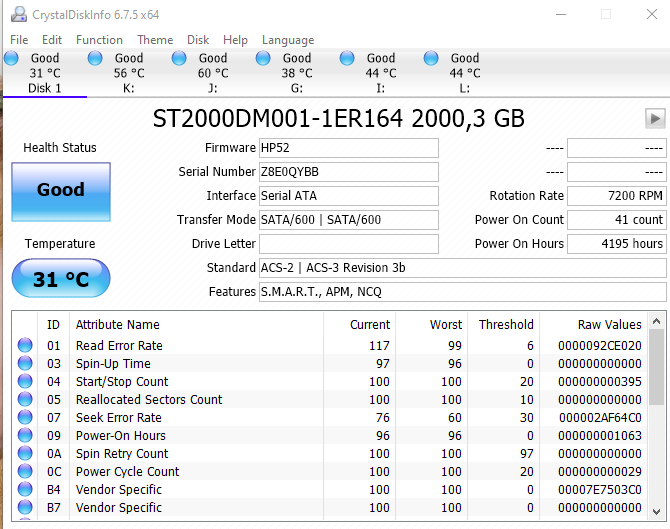Select the Reallocated Sectors Count attribute name
670x529 pixels.
pyautogui.click(x=149, y=399)
